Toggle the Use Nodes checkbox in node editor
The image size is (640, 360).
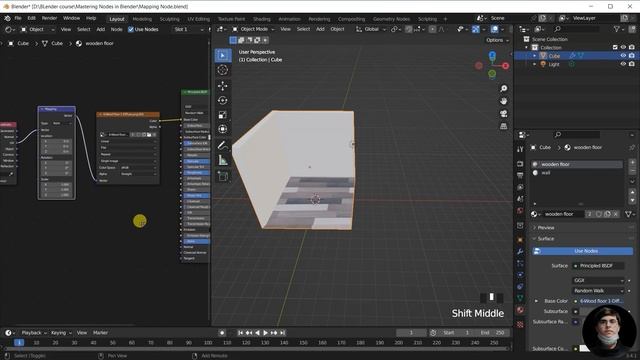(x=131, y=29)
